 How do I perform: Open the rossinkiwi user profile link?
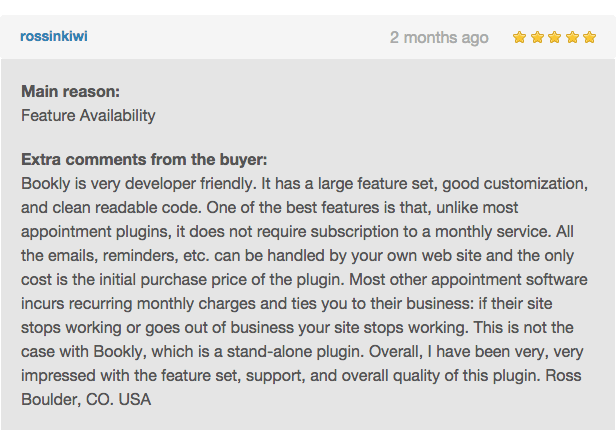[x=54, y=36]
